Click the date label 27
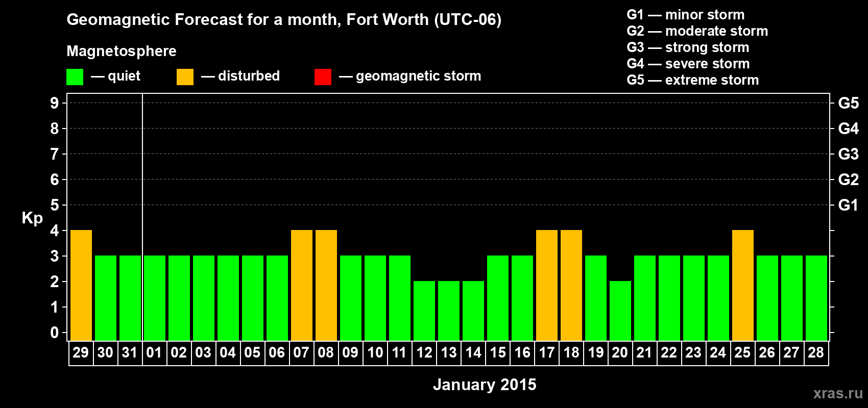The width and height of the screenshot is (868, 408). click(791, 353)
